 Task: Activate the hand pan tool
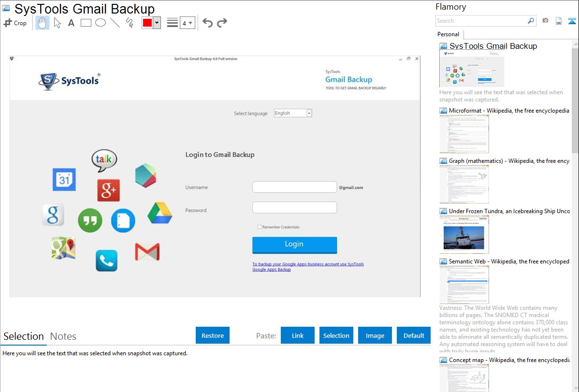pos(43,23)
